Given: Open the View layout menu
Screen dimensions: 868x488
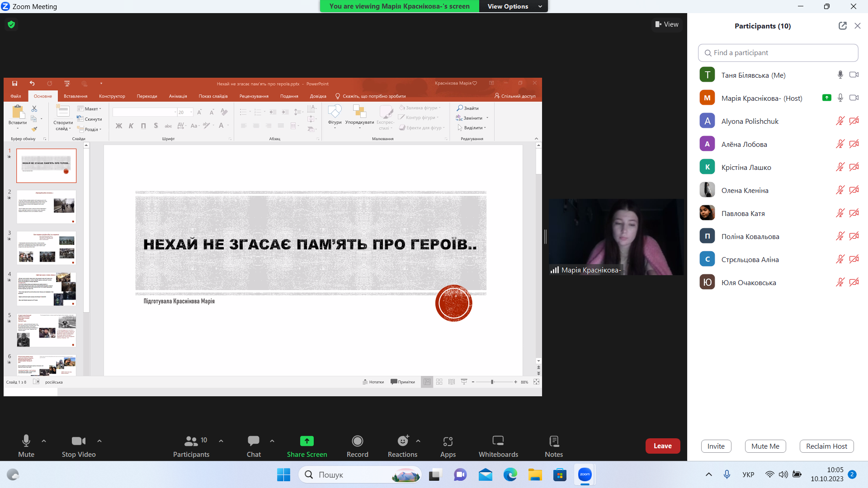Looking at the screenshot, I should pyautogui.click(x=667, y=24).
